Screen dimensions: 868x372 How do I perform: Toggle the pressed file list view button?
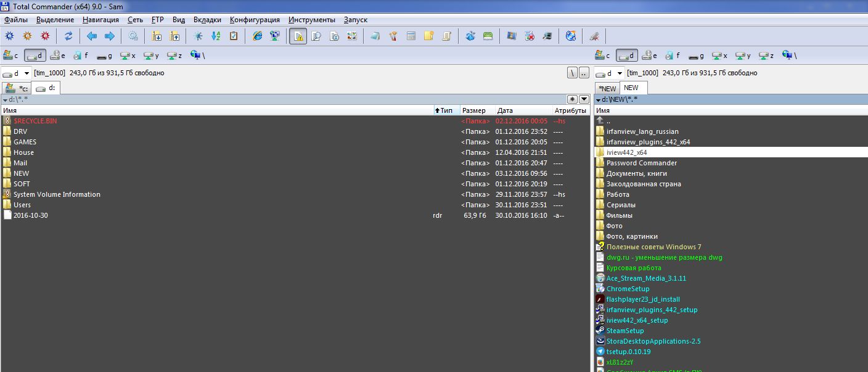coord(298,36)
